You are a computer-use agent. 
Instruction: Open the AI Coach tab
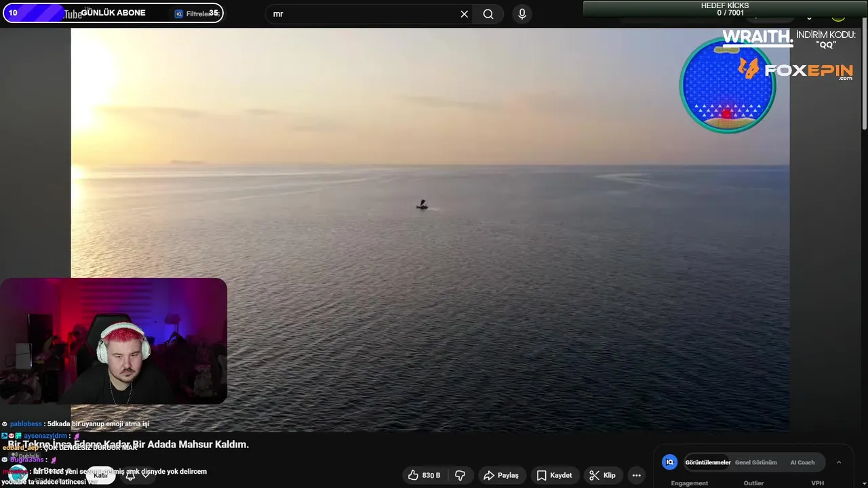click(x=802, y=462)
